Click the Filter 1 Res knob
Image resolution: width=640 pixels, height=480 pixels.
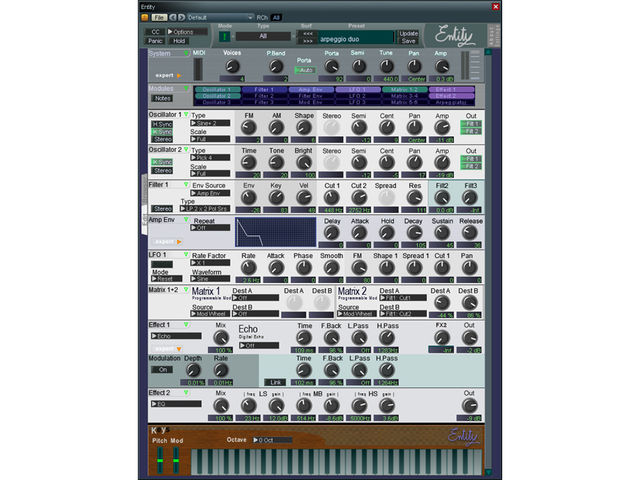pyautogui.click(x=414, y=198)
